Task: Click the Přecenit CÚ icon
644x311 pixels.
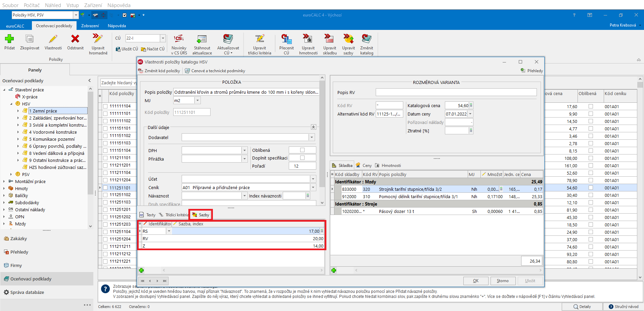Action: click(x=286, y=39)
